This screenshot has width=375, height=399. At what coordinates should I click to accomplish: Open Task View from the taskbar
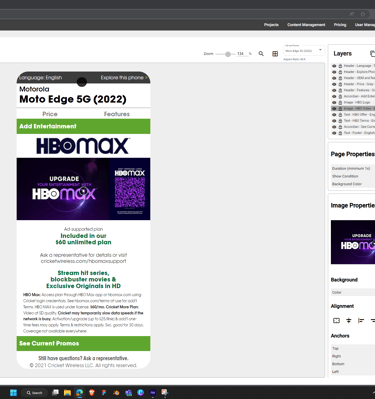(x=56, y=393)
